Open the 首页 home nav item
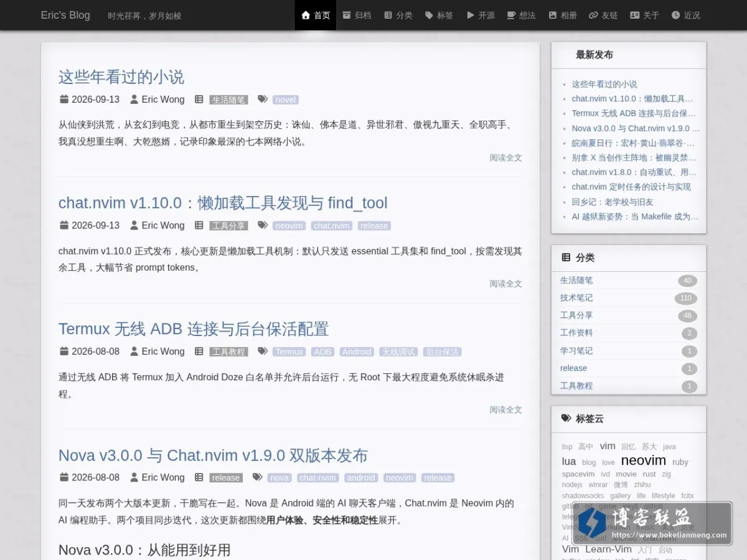This screenshot has height=560, width=747. [x=316, y=15]
